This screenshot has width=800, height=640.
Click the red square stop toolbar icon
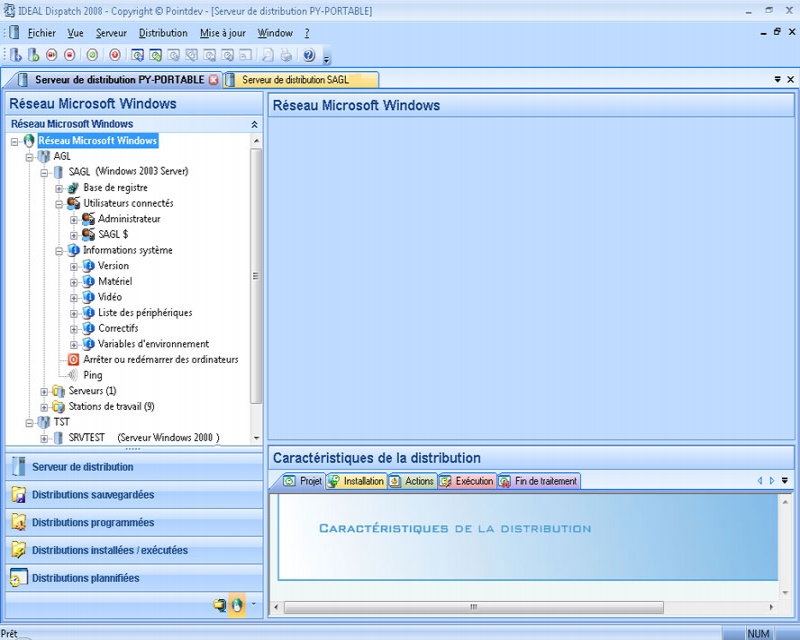[70, 55]
